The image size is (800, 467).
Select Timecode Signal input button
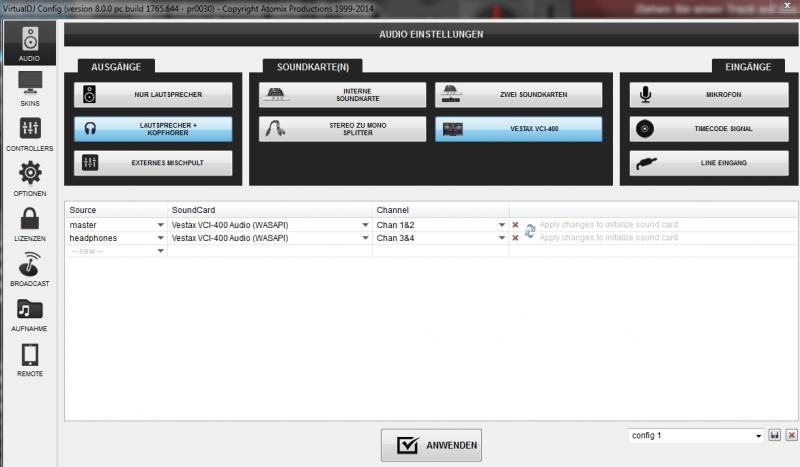point(709,129)
